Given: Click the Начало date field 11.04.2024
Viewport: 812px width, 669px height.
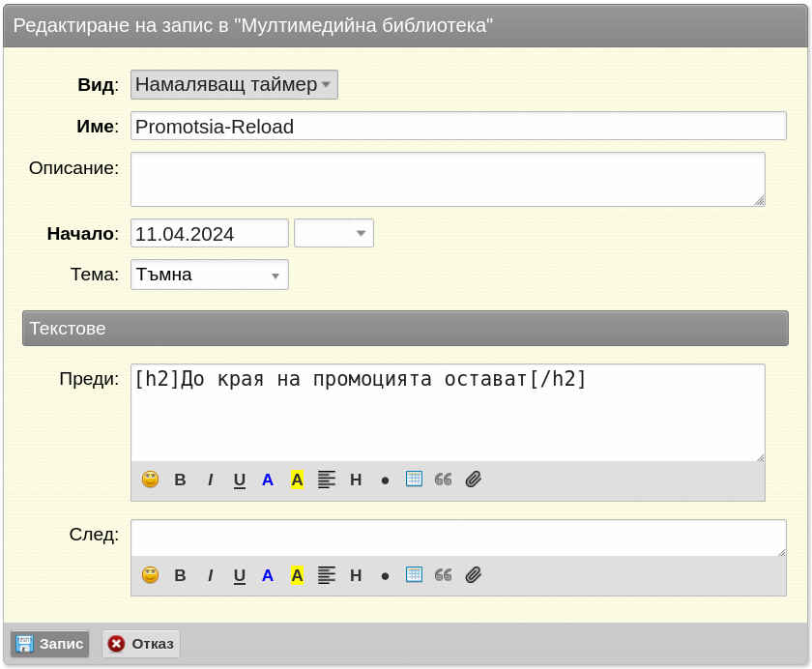Looking at the screenshot, I should pyautogui.click(x=209, y=233).
